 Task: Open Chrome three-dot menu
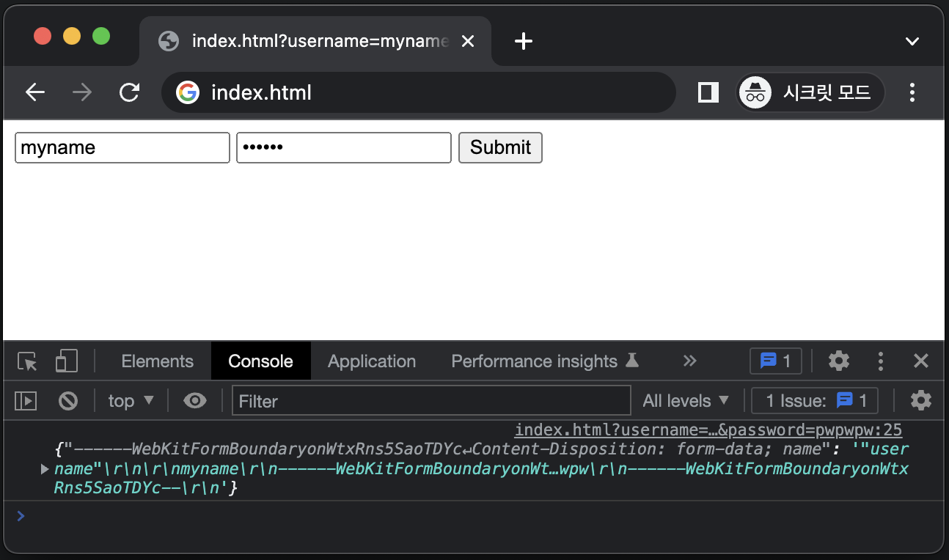912,92
